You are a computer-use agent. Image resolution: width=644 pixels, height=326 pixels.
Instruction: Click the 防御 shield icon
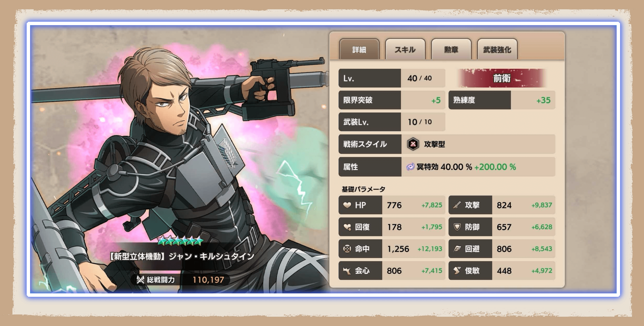pos(457,227)
